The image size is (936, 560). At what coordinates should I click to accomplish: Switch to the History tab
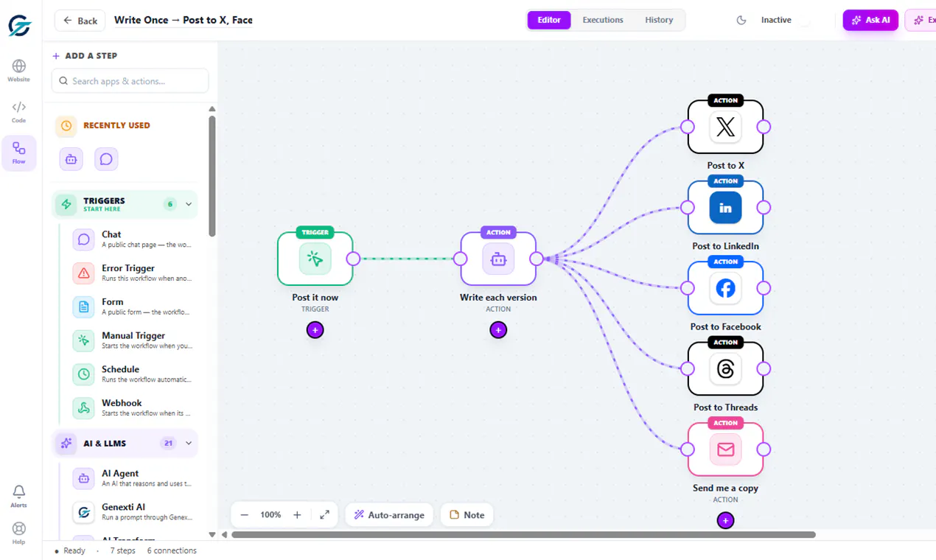659,20
